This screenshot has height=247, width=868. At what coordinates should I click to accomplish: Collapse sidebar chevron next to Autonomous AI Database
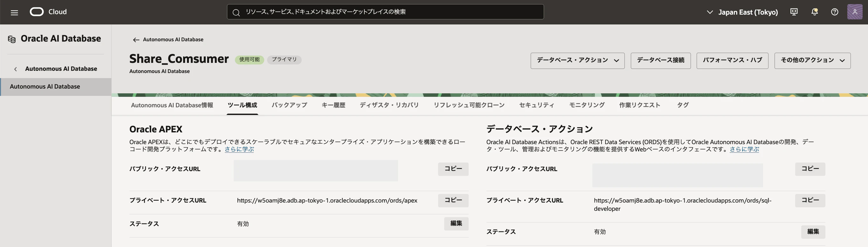tap(16, 69)
